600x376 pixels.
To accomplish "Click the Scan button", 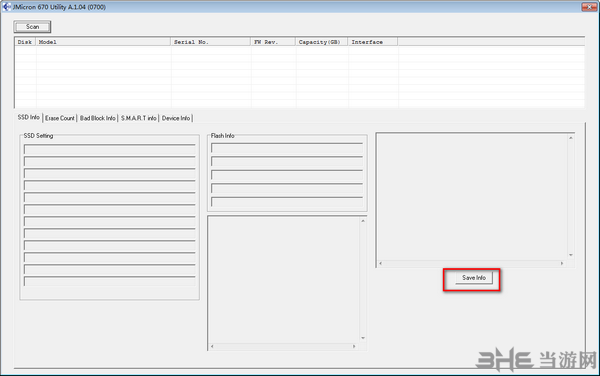I will tap(32, 27).
